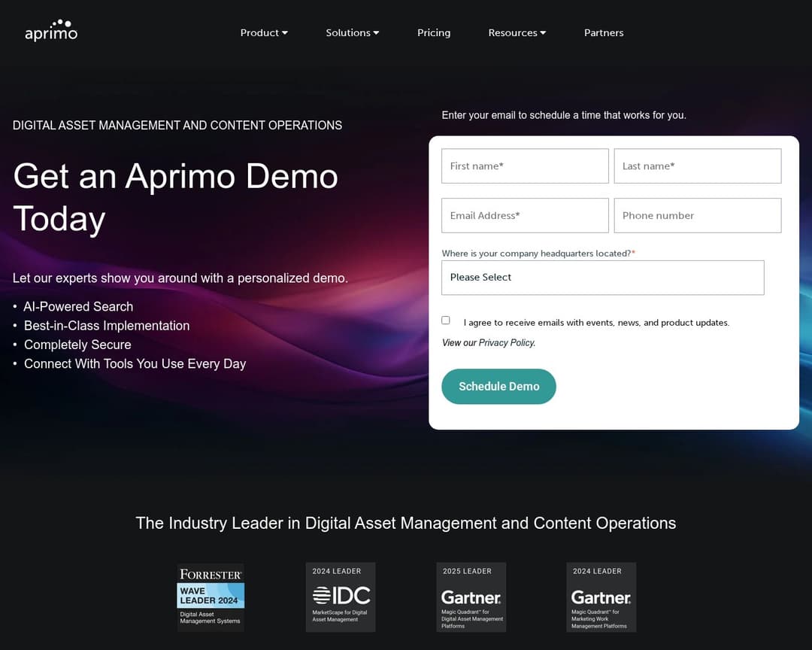
Task: Open the Product menu
Action: [259, 32]
